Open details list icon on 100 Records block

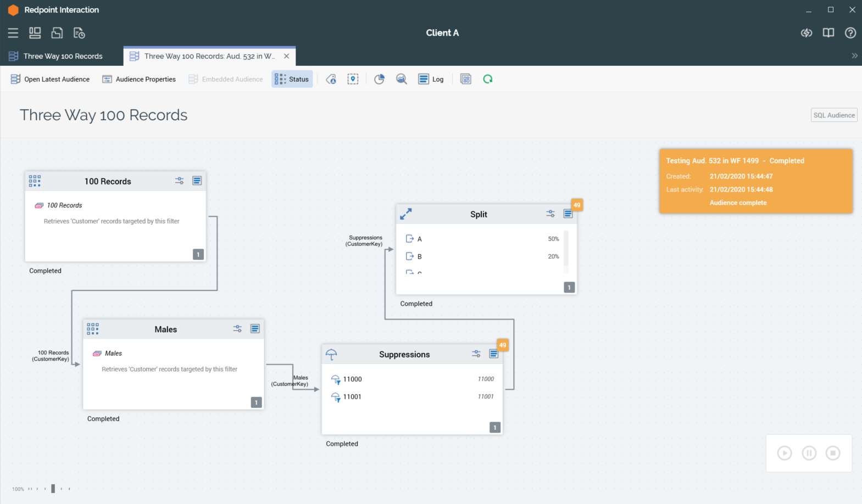tap(197, 181)
